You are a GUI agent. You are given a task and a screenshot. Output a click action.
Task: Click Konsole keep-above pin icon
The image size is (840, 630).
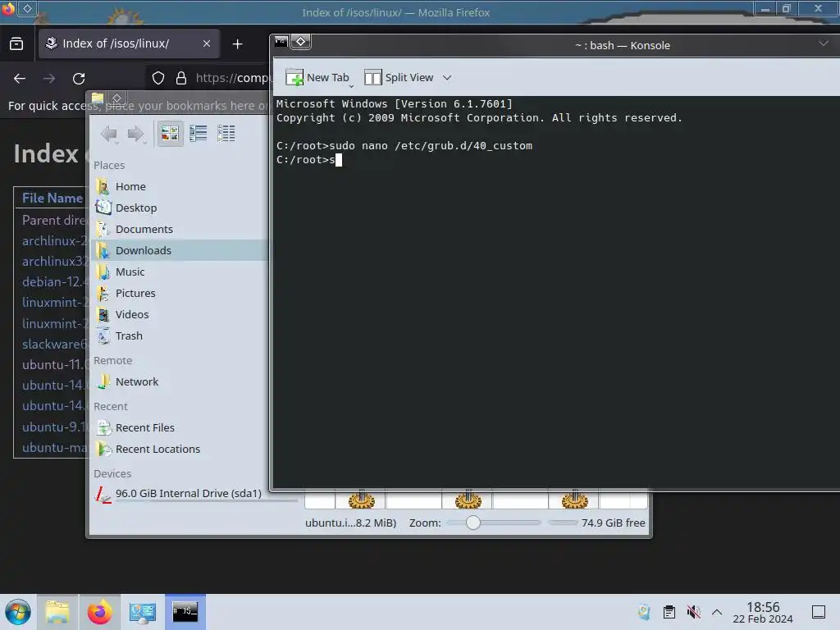tap(300, 42)
